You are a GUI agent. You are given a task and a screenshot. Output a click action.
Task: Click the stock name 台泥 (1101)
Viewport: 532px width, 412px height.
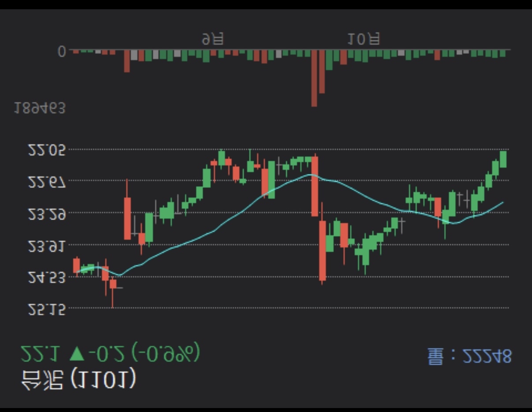coord(78,379)
